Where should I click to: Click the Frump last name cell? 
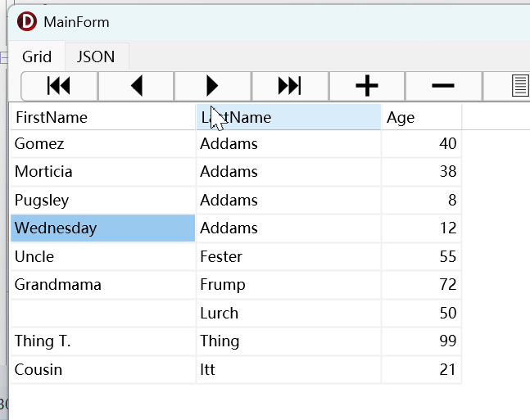pos(288,285)
